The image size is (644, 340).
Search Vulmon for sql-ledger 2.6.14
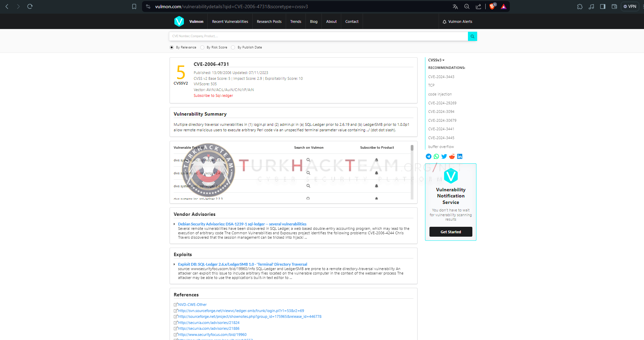pos(308,160)
